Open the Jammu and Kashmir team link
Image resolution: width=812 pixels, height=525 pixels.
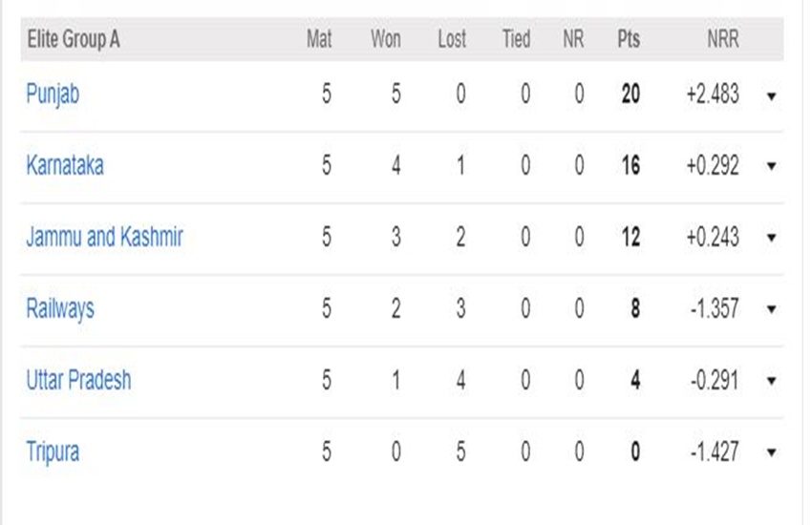click(x=104, y=237)
